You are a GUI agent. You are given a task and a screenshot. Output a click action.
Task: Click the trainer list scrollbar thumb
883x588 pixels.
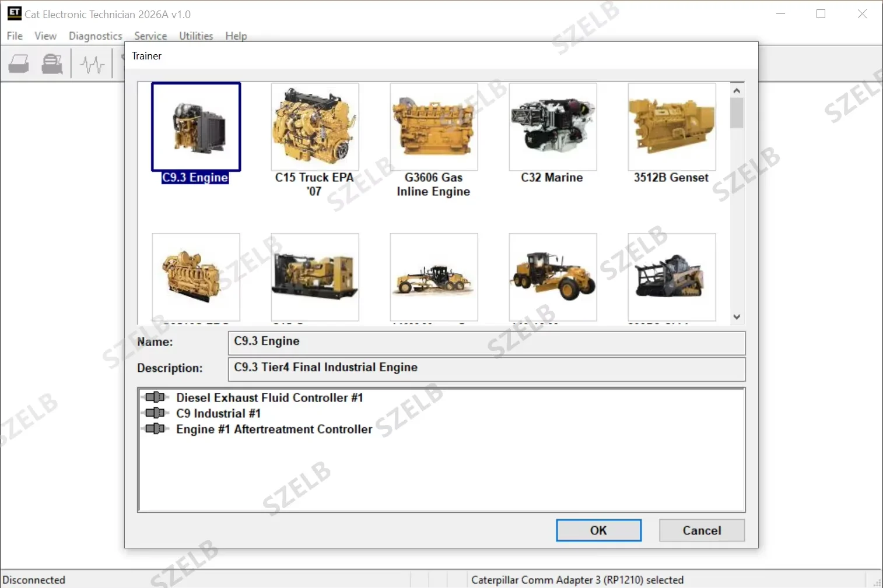pyautogui.click(x=737, y=112)
